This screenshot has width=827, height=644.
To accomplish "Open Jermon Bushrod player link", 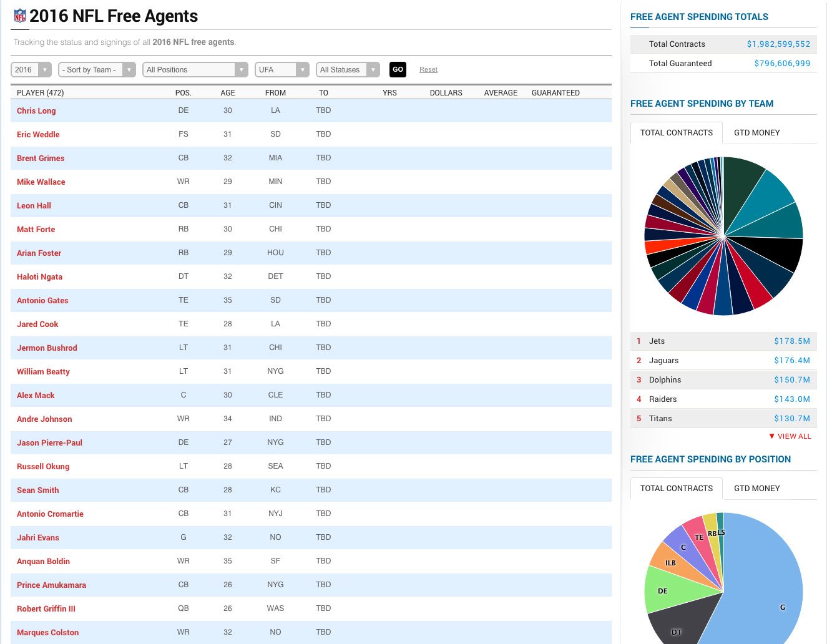I will tap(47, 348).
